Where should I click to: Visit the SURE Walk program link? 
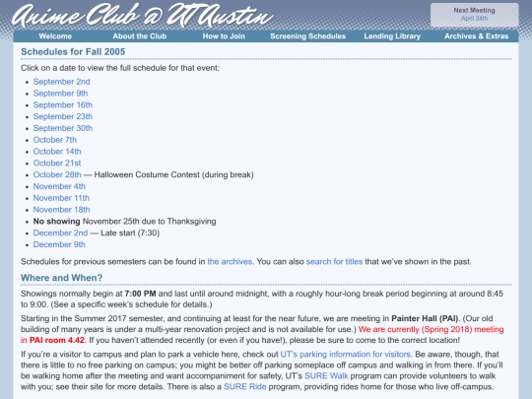[x=326, y=376]
